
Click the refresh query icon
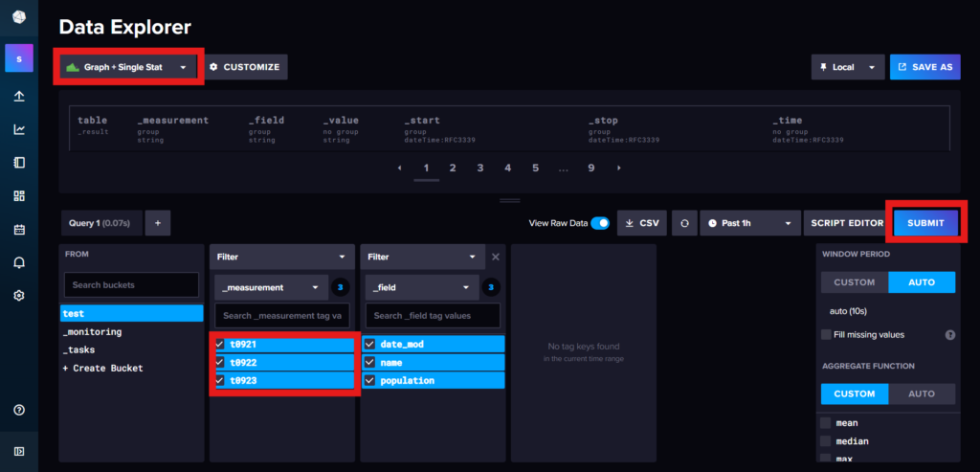[x=684, y=223]
